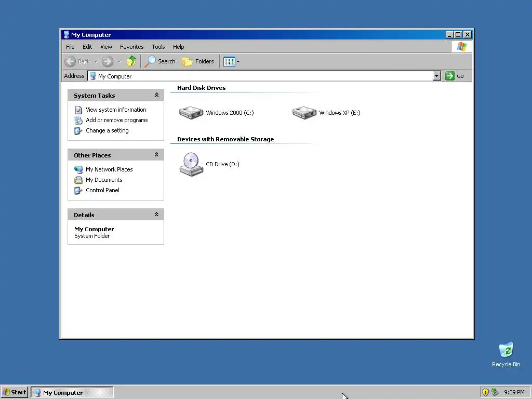Go back with the Back arrow icon

pos(70,61)
